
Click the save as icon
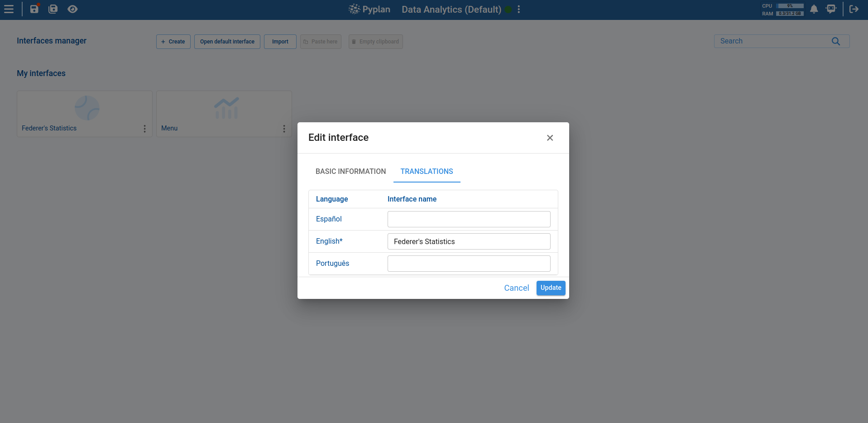pyautogui.click(x=53, y=9)
